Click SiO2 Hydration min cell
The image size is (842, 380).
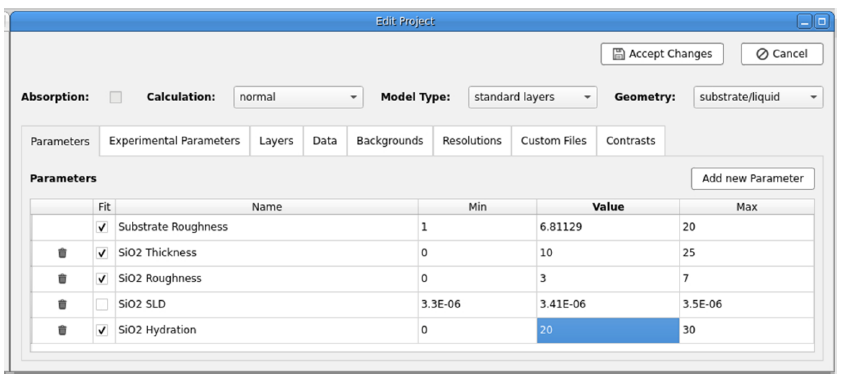[x=477, y=330]
